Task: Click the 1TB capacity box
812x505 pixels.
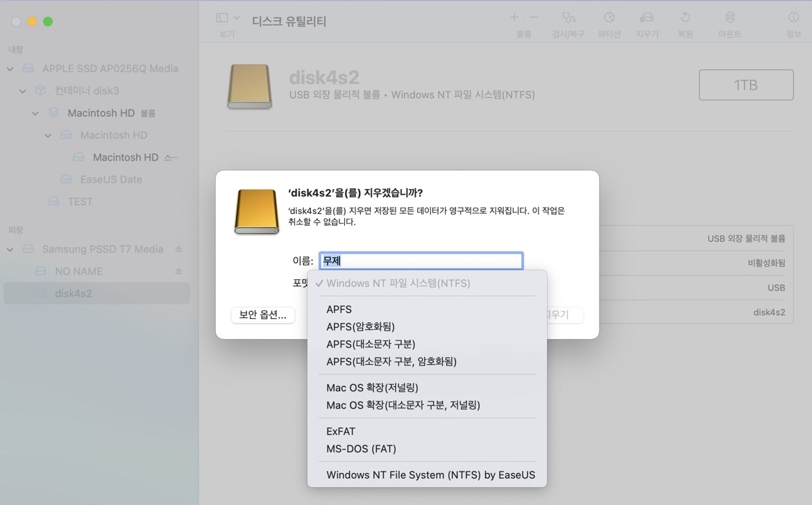Action: click(x=745, y=85)
